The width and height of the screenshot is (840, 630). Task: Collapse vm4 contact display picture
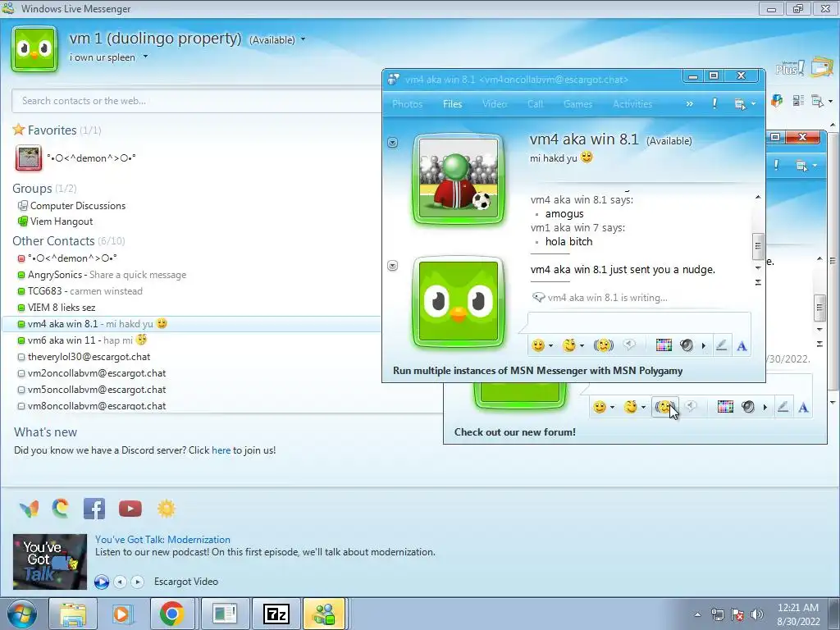(393, 143)
